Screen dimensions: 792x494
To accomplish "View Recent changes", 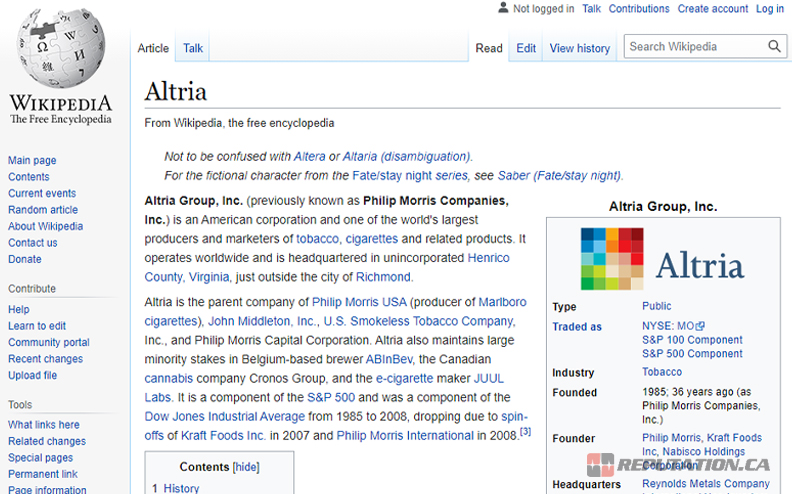I will 45,359.
